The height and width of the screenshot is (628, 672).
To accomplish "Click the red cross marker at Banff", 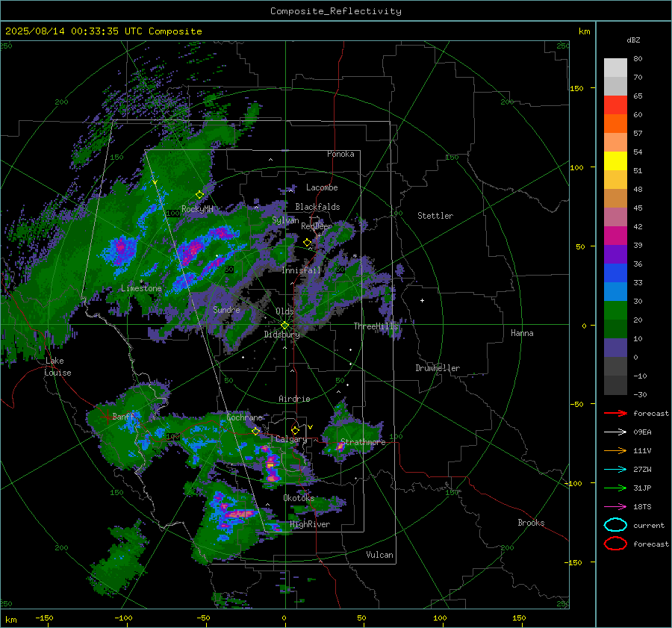I will [x=107, y=417].
